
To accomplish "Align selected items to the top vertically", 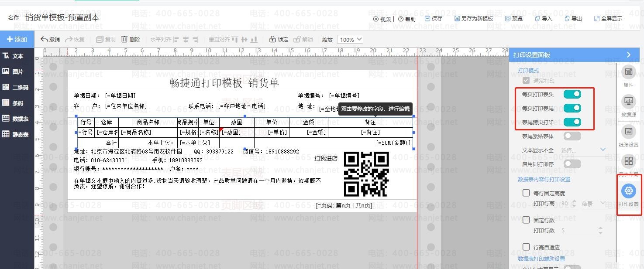I will click(x=235, y=39).
